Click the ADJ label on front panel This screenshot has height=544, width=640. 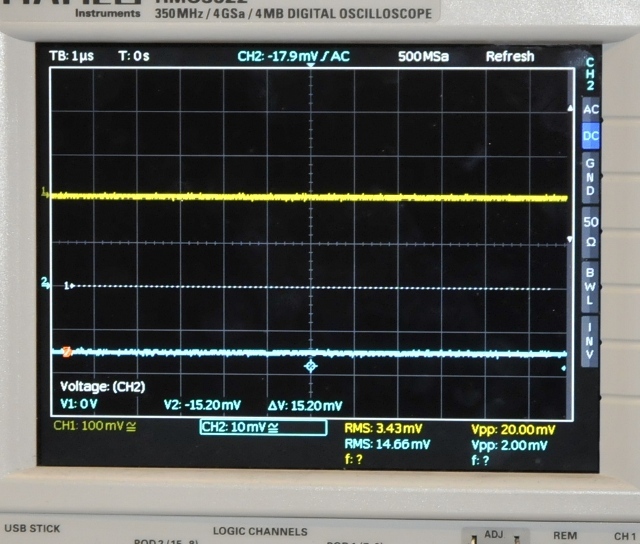click(x=493, y=534)
